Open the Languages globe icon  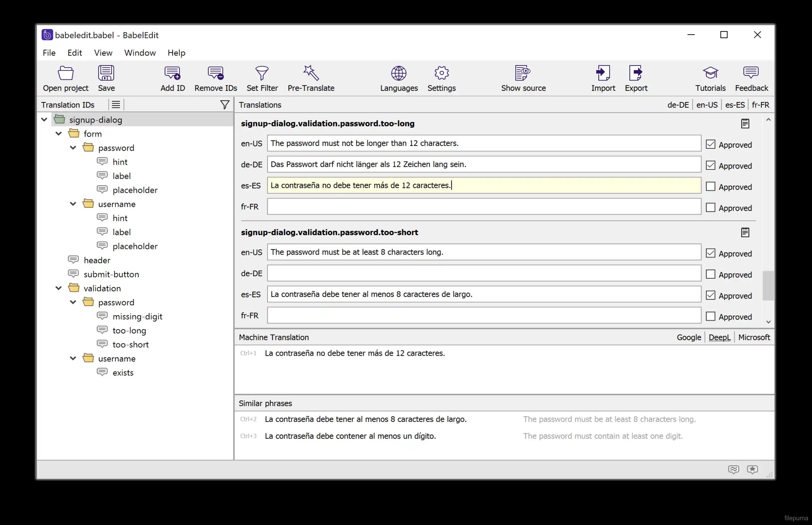pos(398,73)
